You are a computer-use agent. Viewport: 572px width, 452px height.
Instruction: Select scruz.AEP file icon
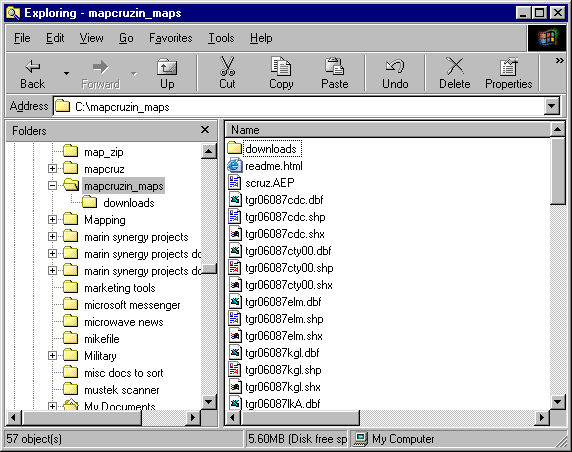tap(235, 182)
